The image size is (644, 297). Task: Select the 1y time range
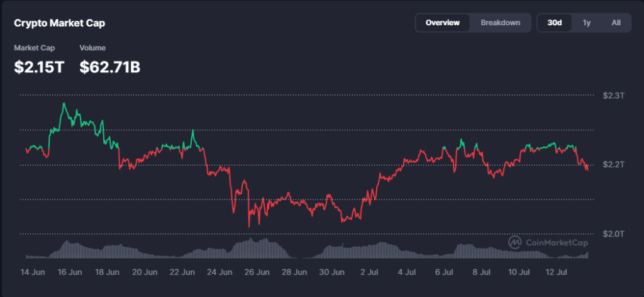(x=586, y=23)
